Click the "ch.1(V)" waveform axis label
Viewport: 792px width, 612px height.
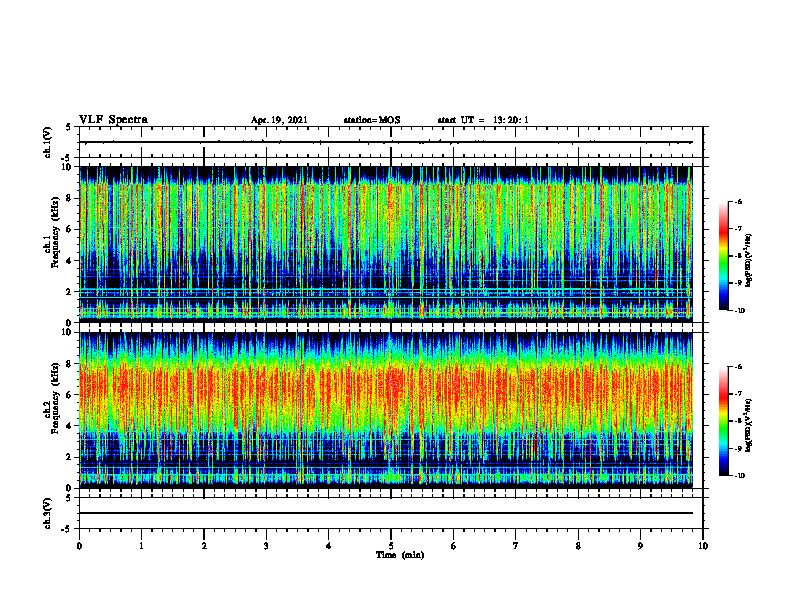[48, 142]
